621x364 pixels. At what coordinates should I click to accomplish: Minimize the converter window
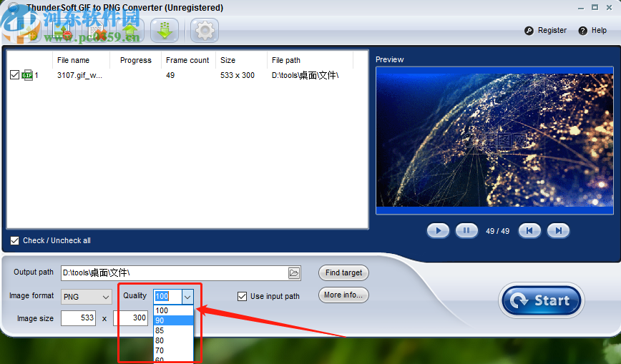(581, 8)
